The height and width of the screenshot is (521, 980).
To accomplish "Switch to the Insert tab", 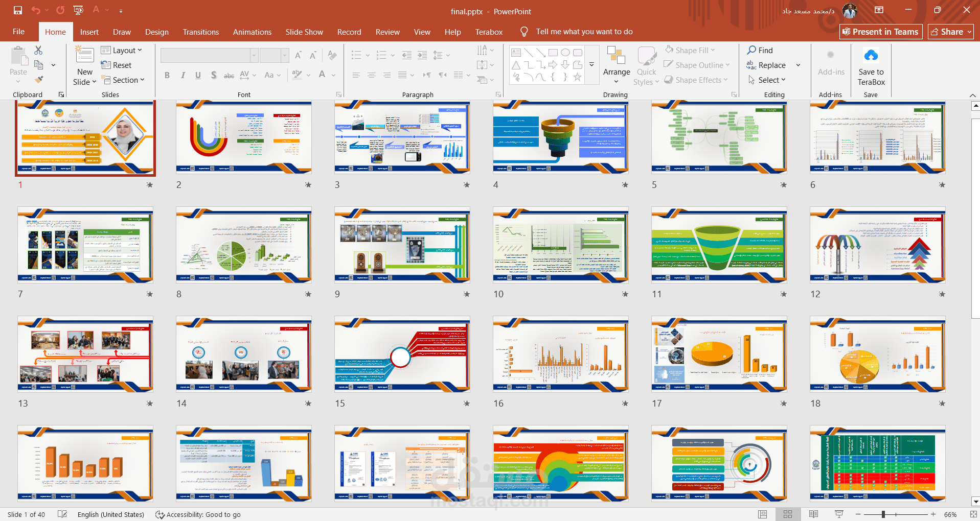I will click(89, 32).
